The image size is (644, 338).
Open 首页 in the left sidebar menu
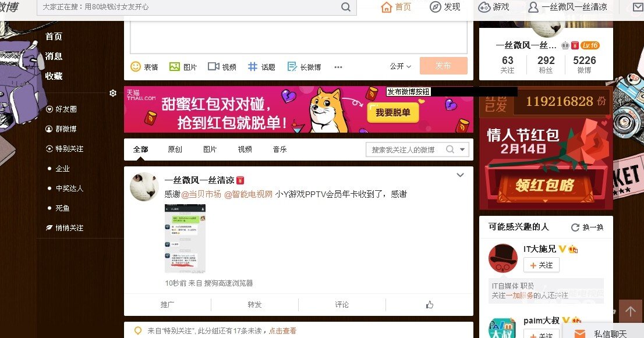coord(54,37)
